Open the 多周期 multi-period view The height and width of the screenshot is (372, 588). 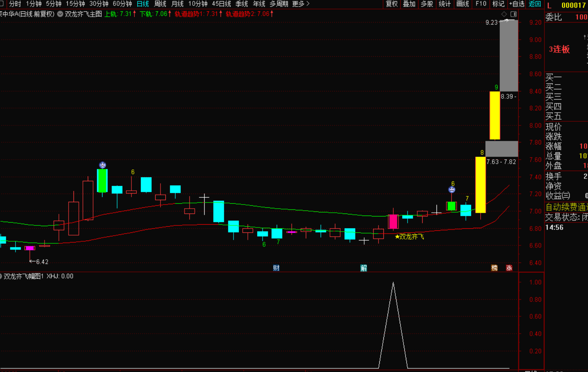pyautogui.click(x=278, y=4)
